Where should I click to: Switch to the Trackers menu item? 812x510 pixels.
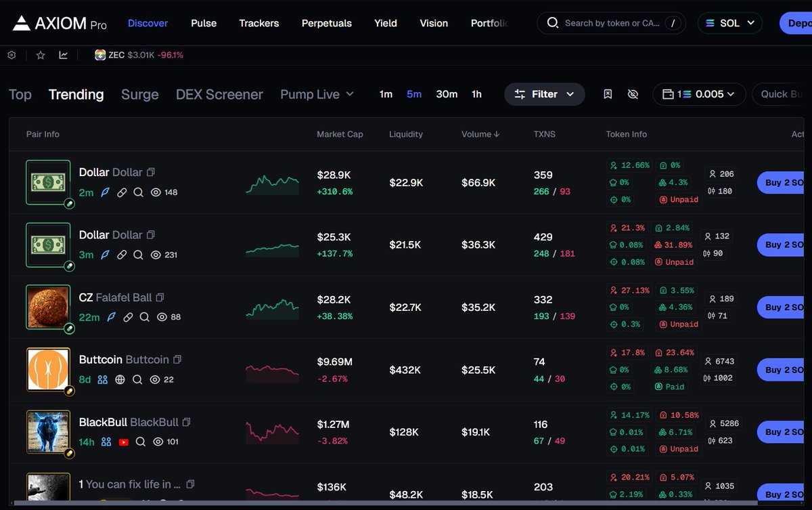click(x=258, y=23)
